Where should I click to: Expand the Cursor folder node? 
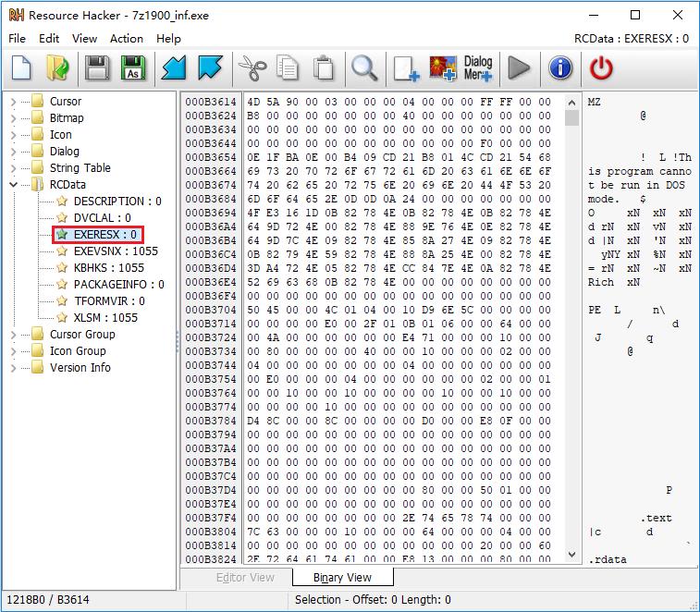(13, 102)
